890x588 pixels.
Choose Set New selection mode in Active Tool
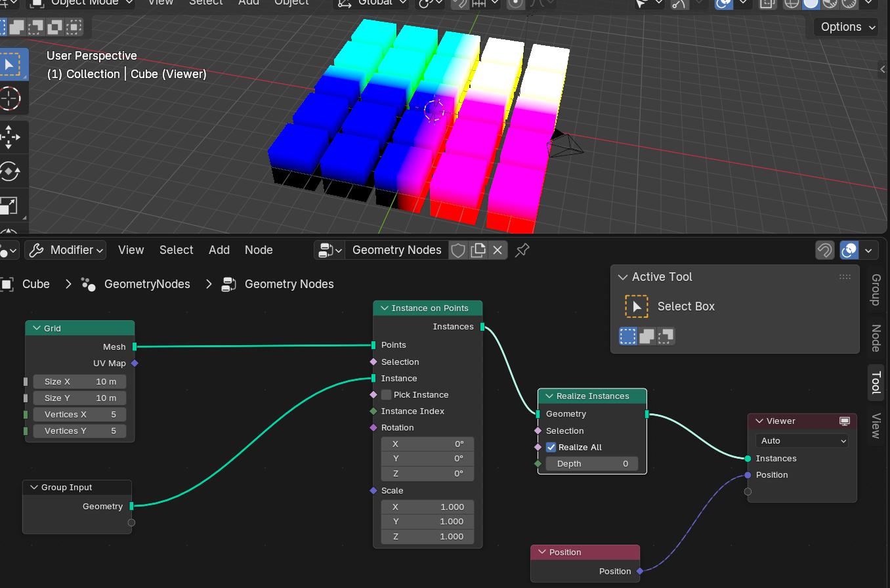click(x=628, y=336)
